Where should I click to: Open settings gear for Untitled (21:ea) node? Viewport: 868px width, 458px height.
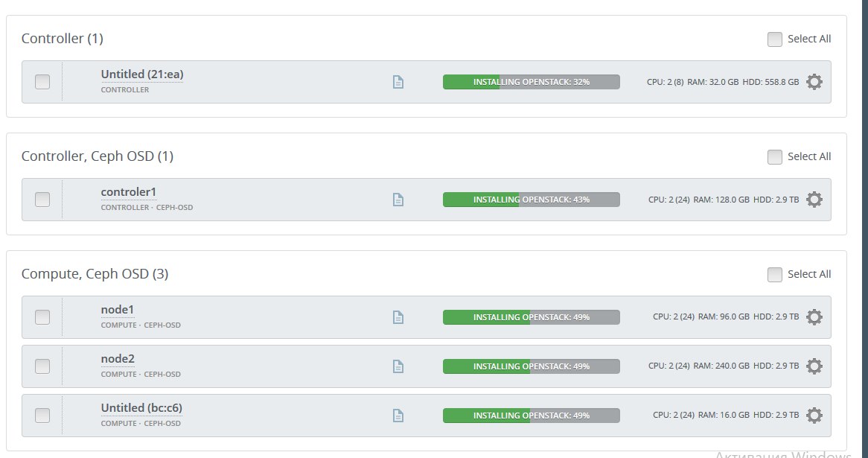814,82
